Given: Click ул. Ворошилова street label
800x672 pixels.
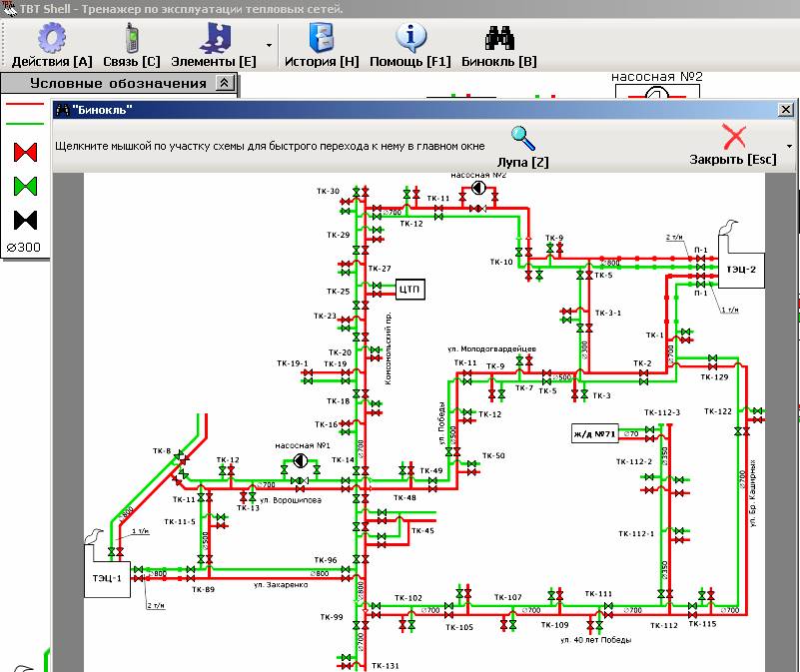Looking at the screenshot, I should (291, 500).
